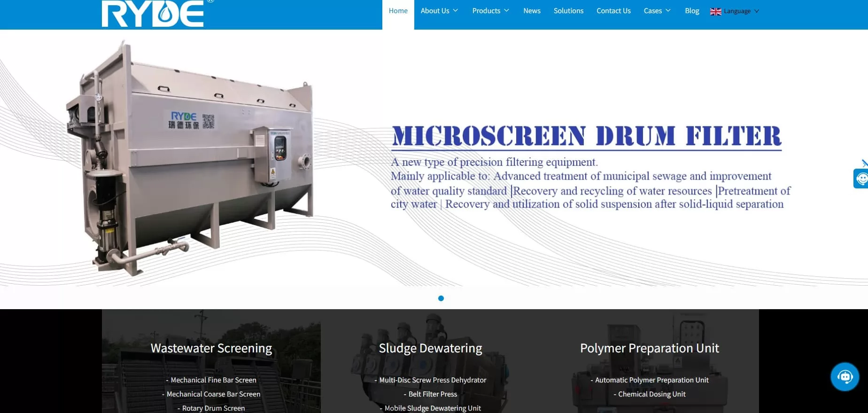Click the drum filter machine banner image

[x=190, y=157]
